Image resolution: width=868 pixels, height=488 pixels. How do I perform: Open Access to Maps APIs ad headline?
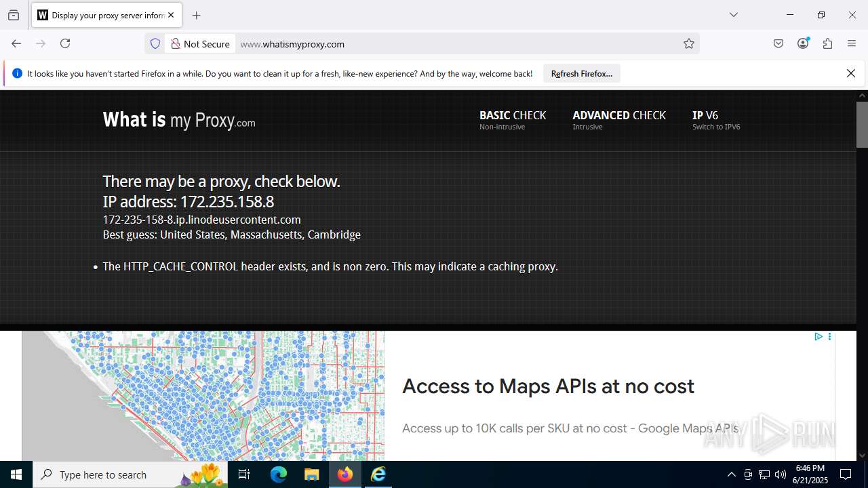[548, 386]
